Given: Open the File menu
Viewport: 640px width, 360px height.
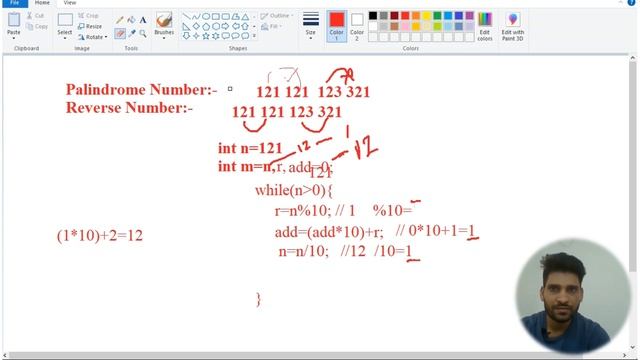Looking at the screenshot, I should click(x=14, y=2).
